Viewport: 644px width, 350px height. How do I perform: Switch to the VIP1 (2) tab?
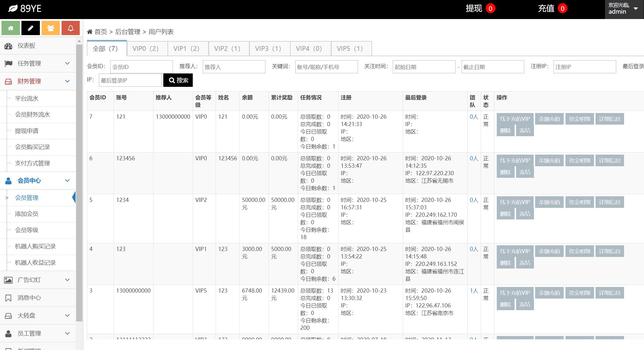click(x=188, y=48)
